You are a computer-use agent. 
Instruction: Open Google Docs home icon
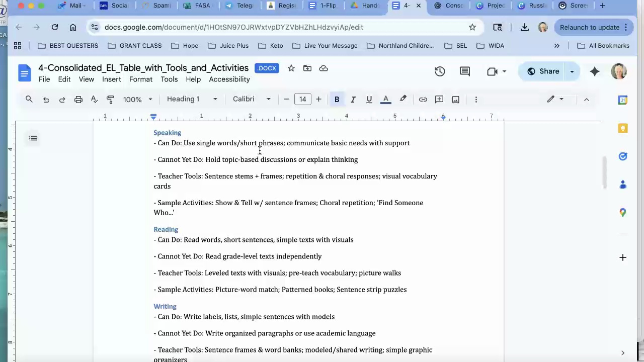24,73
